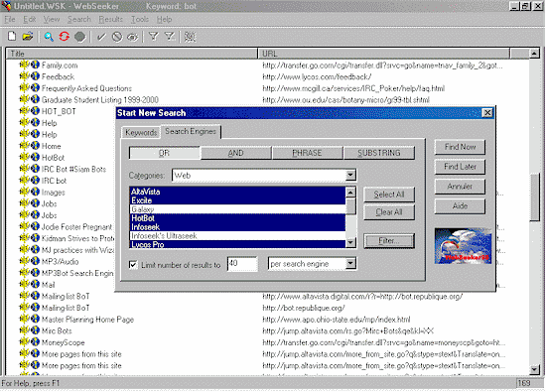Open the per search engine dropdown
546x392 pixels.
click(x=350, y=263)
